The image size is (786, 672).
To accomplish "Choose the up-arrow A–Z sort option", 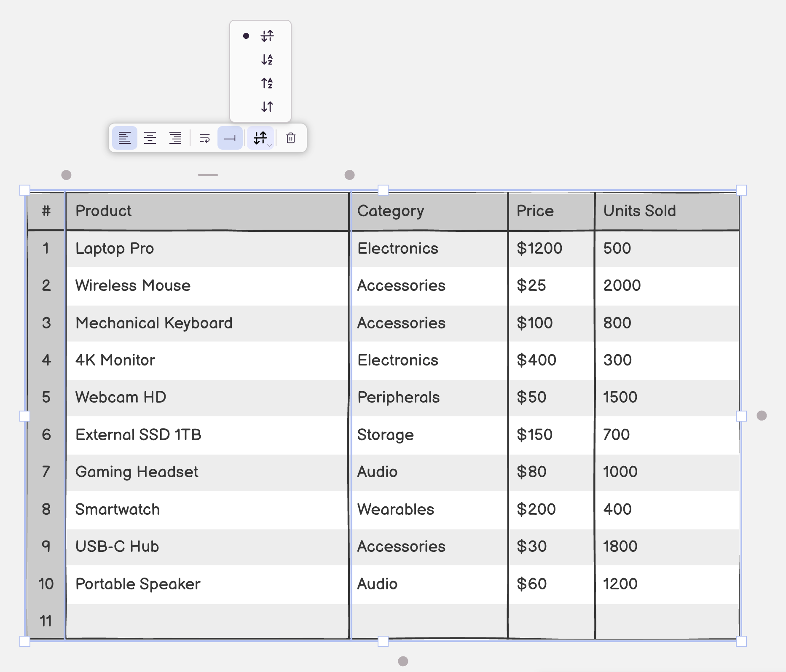I will pyautogui.click(x=267, y=83).
